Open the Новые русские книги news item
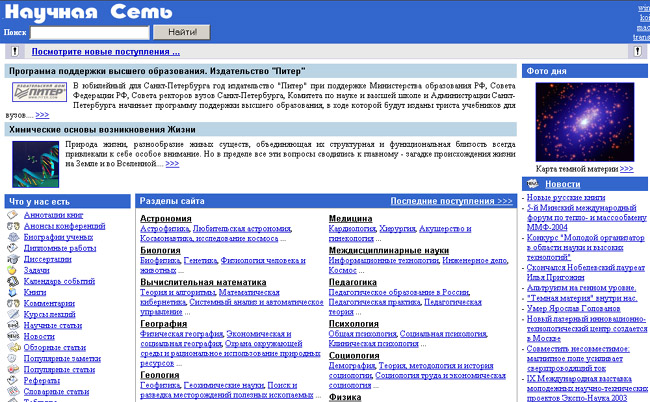 tap(565, 198)
